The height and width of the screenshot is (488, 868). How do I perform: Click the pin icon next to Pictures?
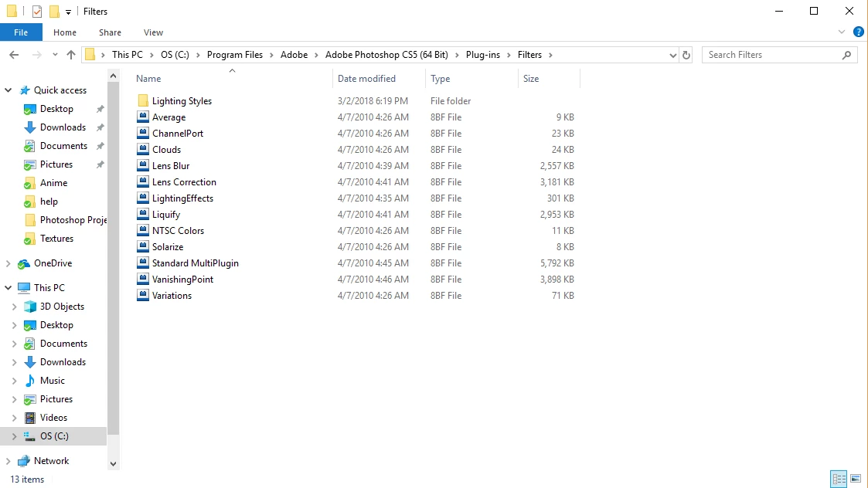[x=100, y=164]
